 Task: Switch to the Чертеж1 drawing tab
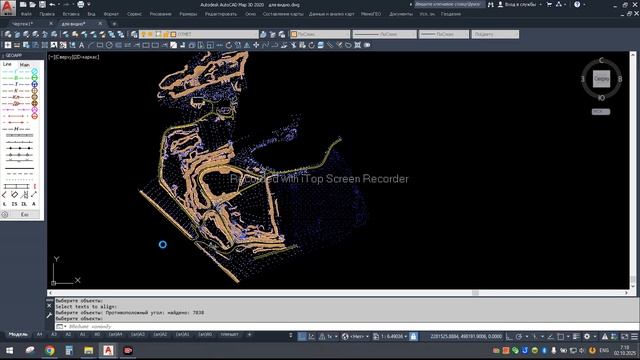22,24
